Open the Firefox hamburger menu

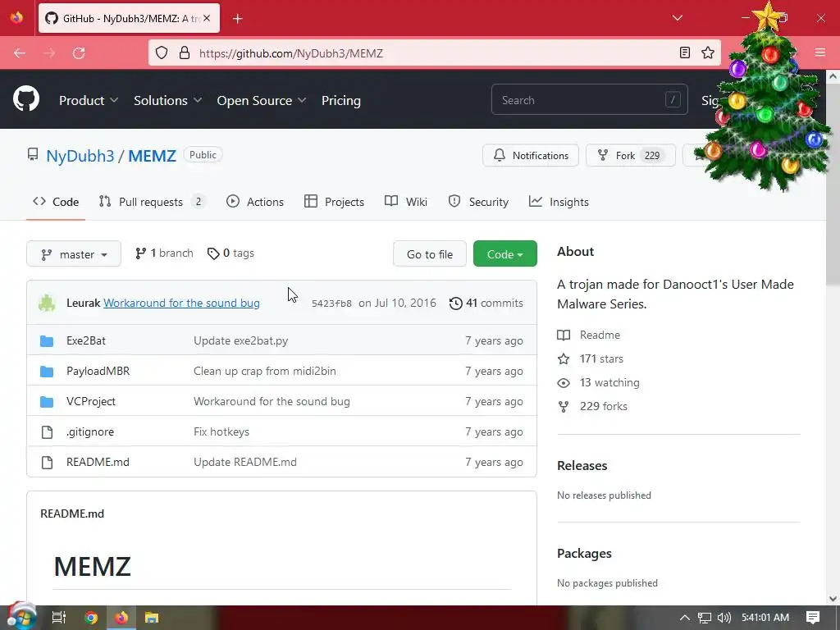[820, 52]
